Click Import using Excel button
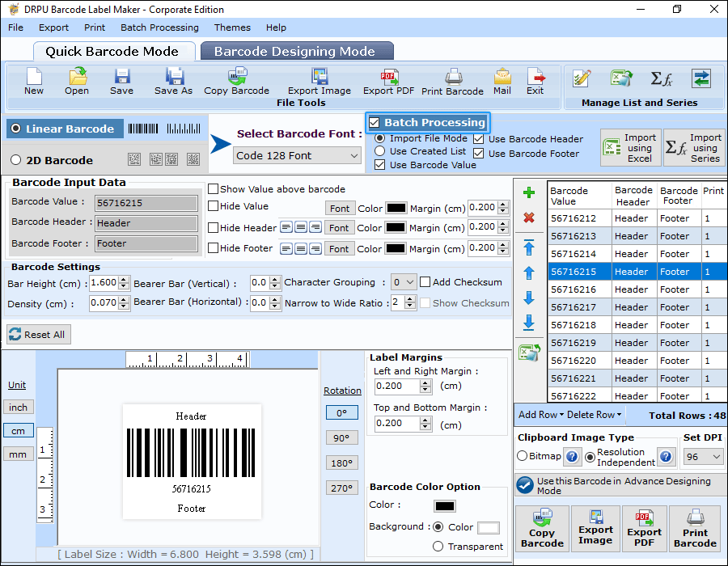This screenshot has width=728, height=566. pos(630,147)
